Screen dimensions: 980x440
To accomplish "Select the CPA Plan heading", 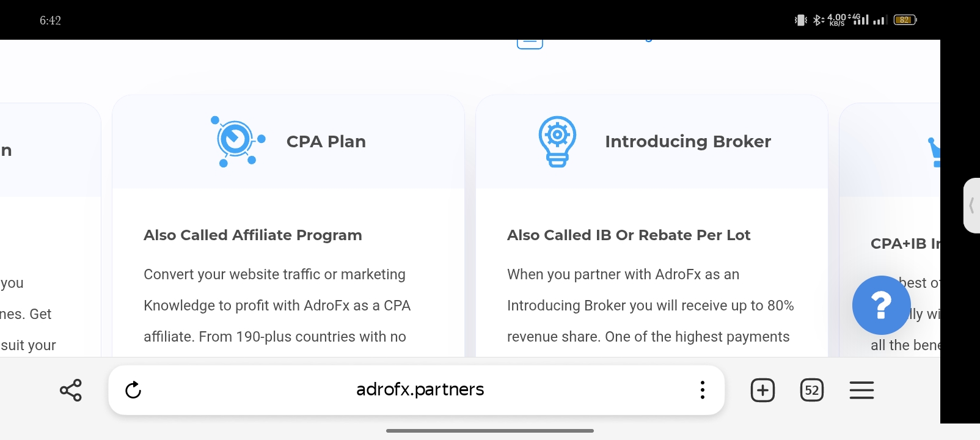I will pos(326,142).
